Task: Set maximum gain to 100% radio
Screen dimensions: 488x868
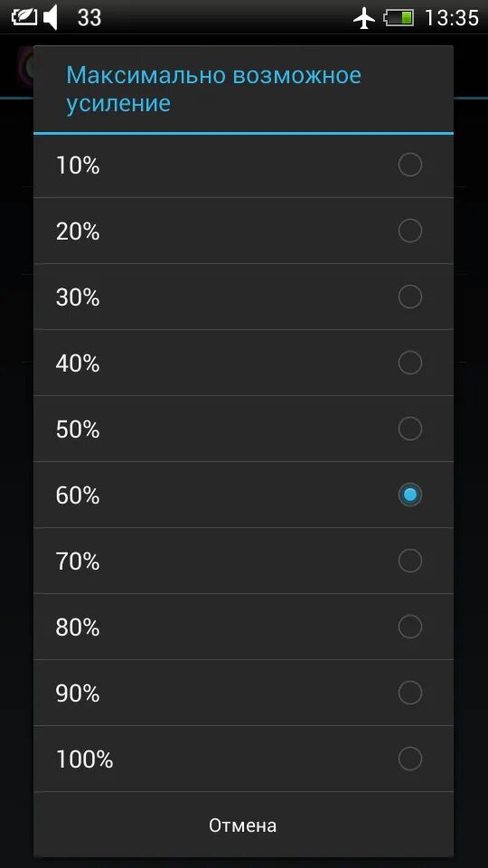Action: point(410,758)
